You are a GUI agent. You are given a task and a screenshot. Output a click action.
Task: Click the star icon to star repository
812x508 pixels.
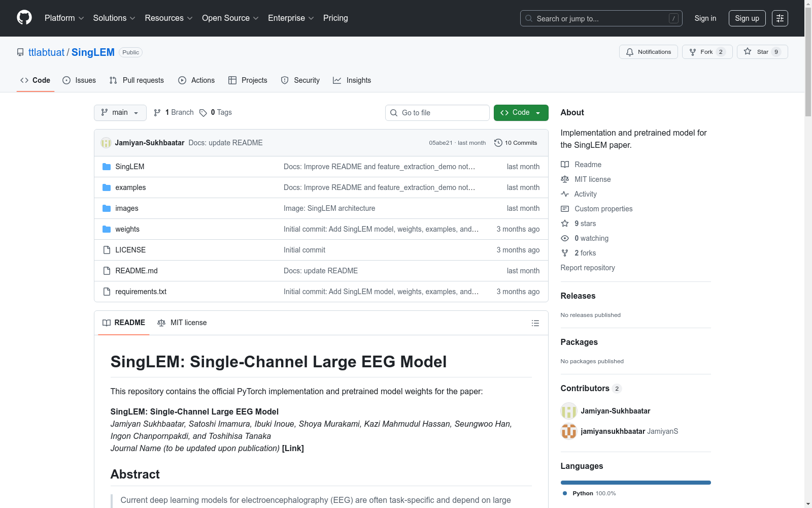pyautogui.click(x=748, y=51)
